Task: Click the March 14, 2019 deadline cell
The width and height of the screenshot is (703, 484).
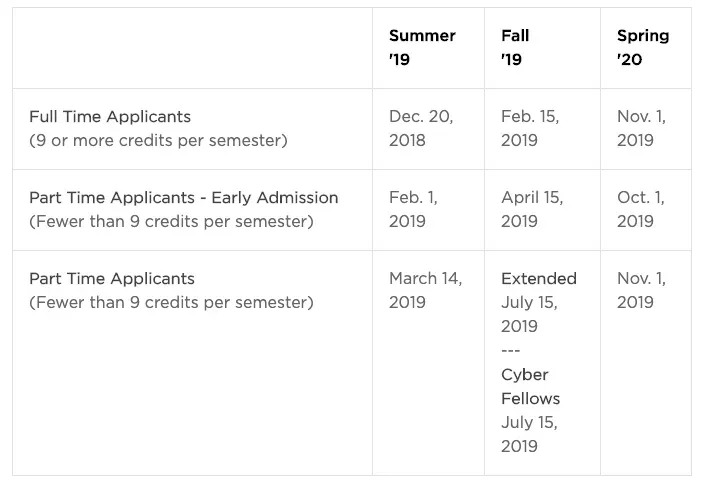Action: (x=425, y=290)
